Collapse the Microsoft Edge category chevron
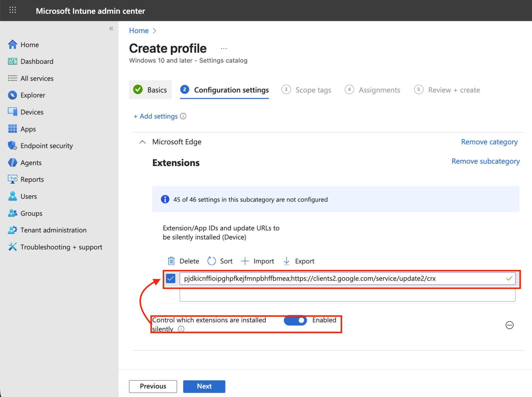 tap(142, 142)
